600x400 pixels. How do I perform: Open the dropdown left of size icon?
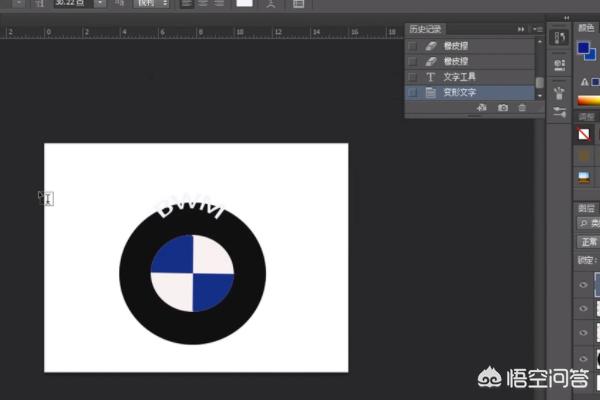pyautogui.click(x=18, y=4)
